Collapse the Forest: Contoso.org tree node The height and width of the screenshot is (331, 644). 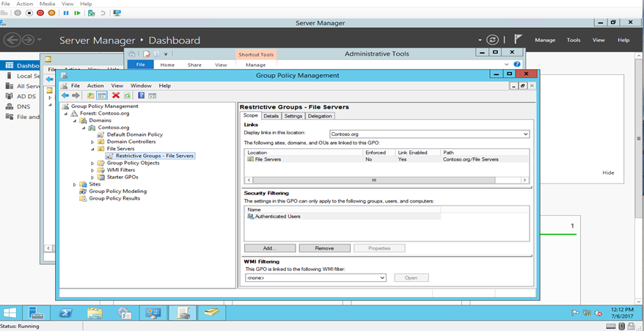pyautogui.click(x=66, y=114)
